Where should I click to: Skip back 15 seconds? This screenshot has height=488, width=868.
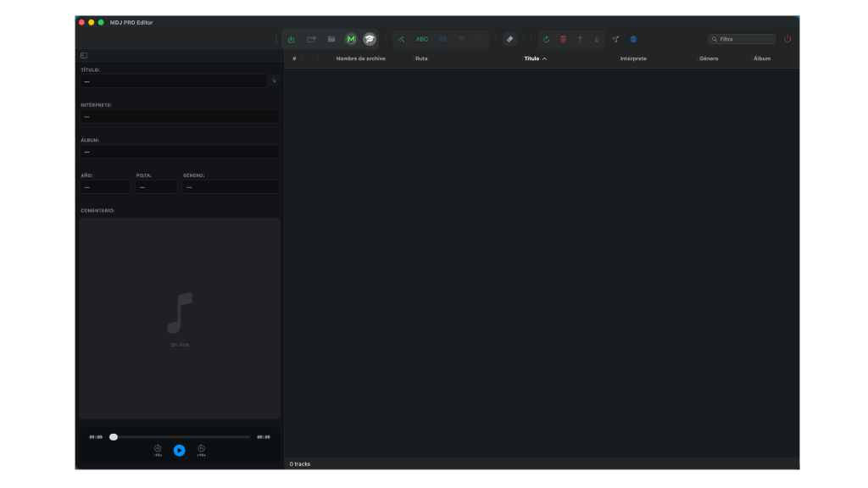[158, 449]
